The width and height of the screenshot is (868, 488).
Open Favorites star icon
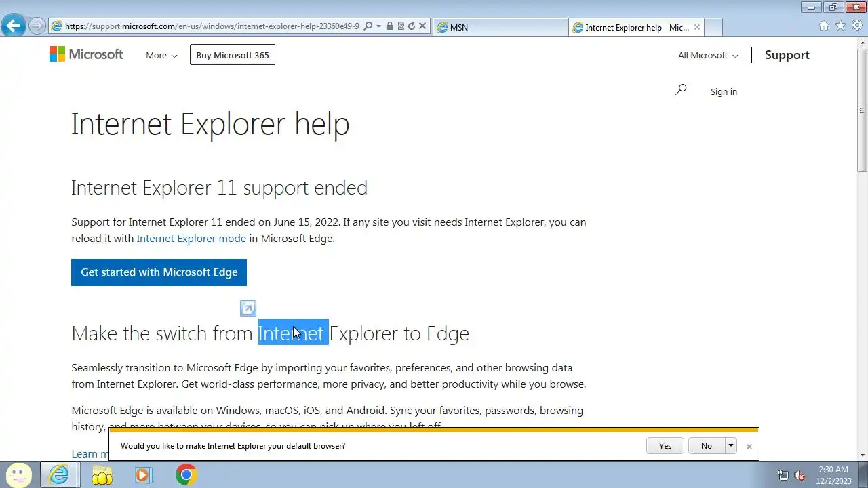pos(840,26)
